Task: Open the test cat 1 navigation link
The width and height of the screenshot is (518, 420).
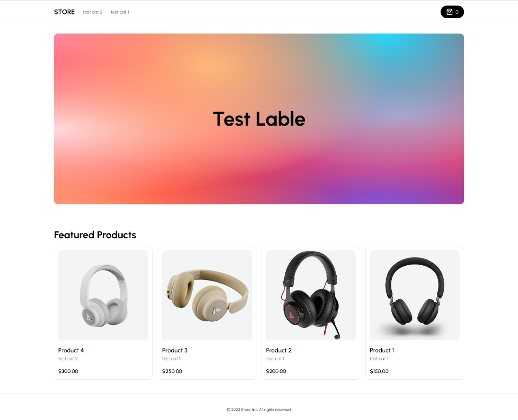Action: 119,12
